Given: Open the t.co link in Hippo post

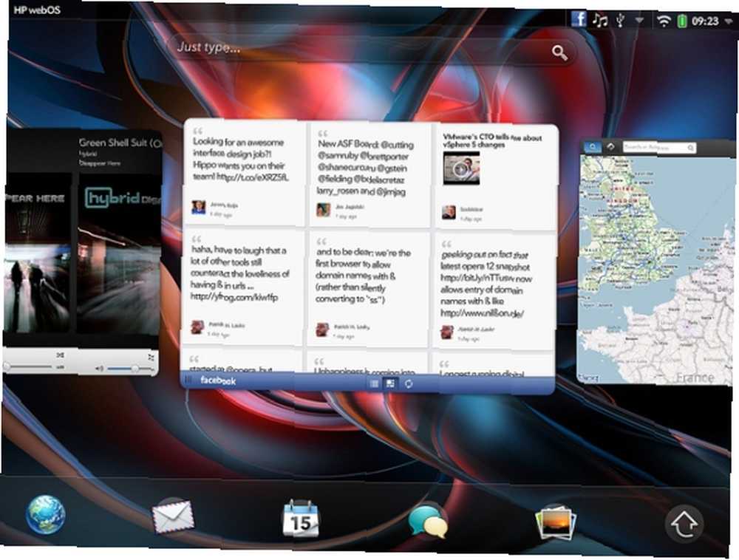Looking at the screenshot, I should [252, 177].
